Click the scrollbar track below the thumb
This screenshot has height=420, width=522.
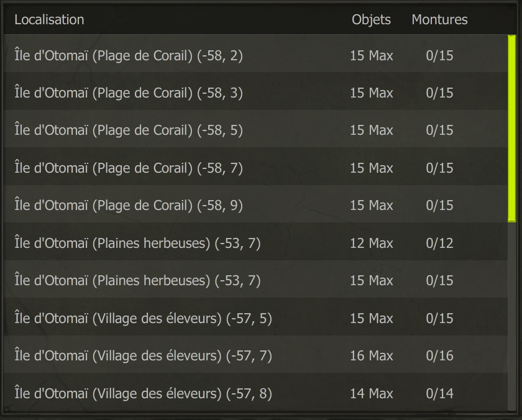tap(511, 316)
